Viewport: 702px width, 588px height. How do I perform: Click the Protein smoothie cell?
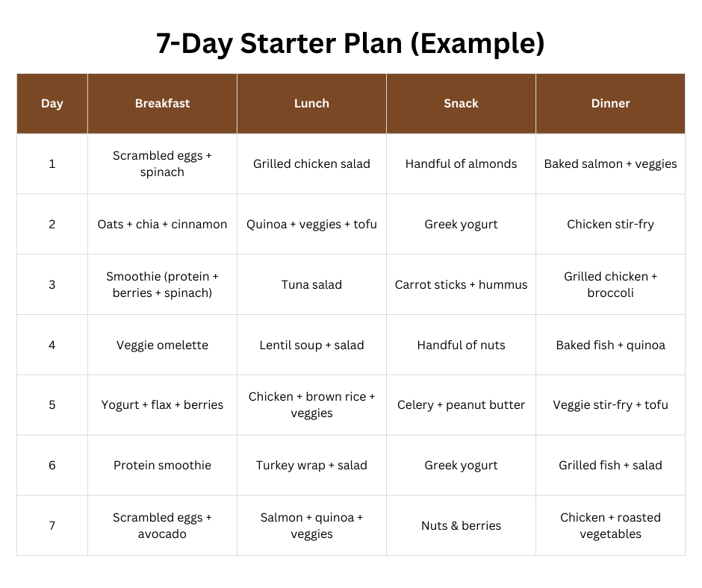click(x=162, y=466)
